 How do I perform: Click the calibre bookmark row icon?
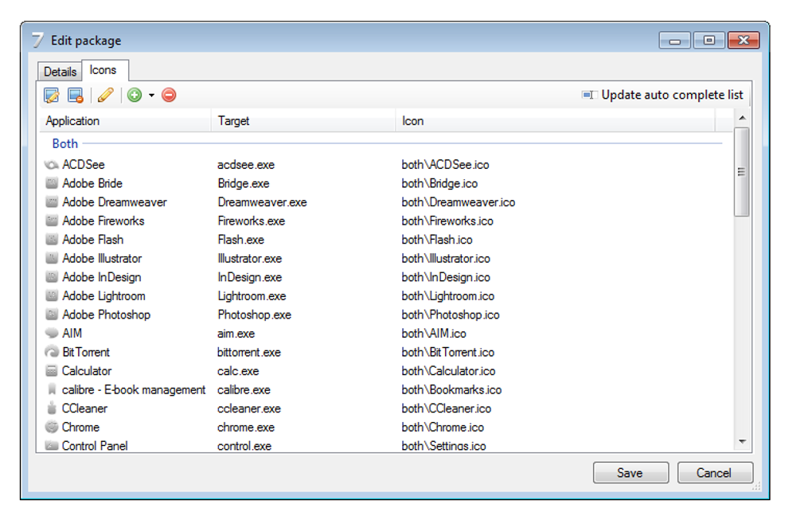tap(52, 389)
